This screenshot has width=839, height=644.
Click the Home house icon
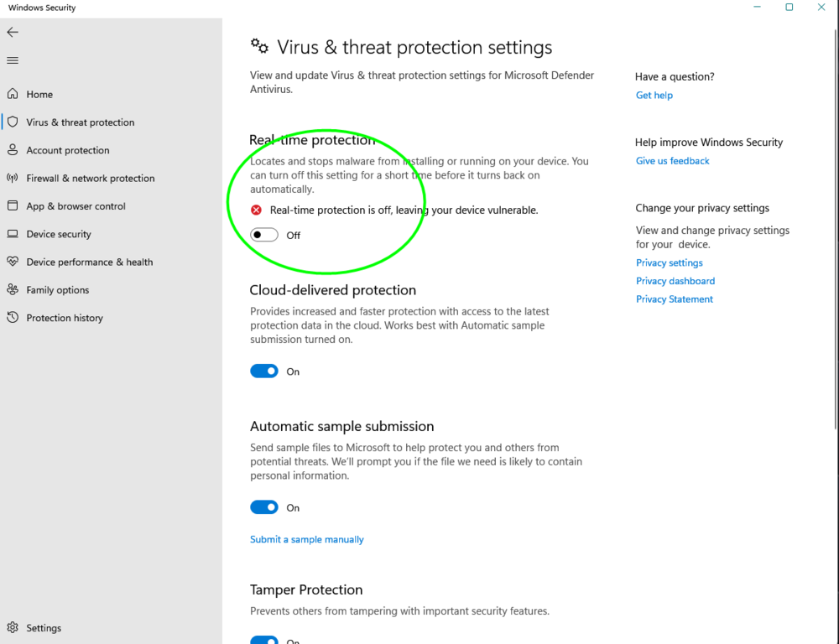point(13,94)
